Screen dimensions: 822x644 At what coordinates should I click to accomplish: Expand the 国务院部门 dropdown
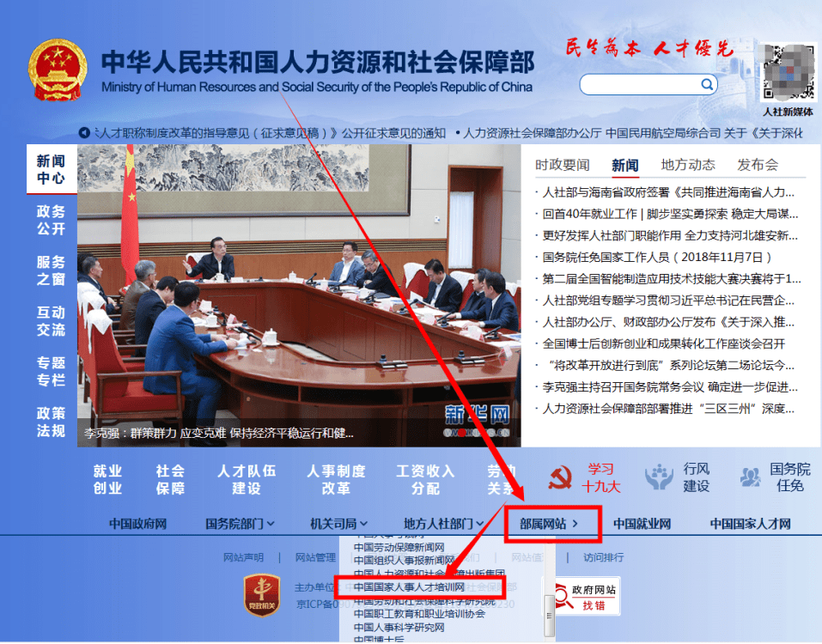[x=240, y=524]
